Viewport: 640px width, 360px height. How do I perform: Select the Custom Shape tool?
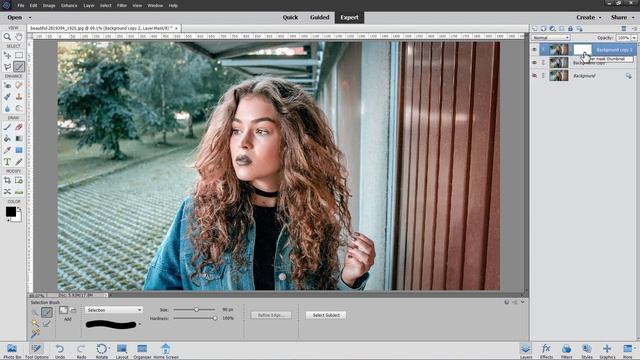click(19, 150)
